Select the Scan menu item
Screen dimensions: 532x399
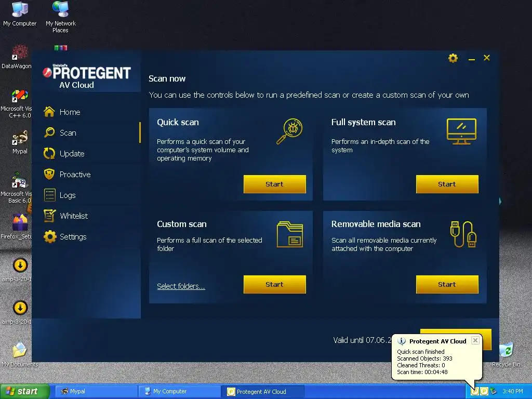pos(68,132)
